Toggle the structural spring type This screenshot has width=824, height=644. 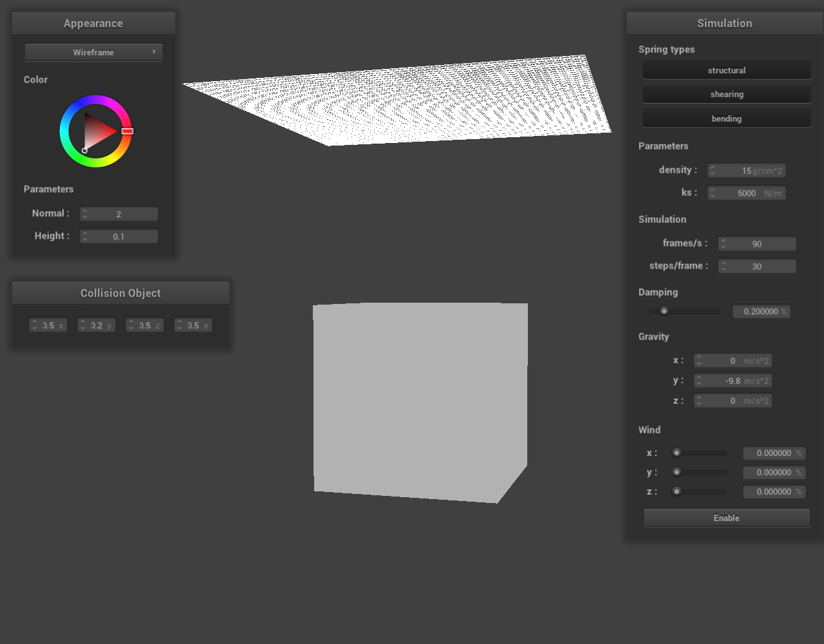726,70
